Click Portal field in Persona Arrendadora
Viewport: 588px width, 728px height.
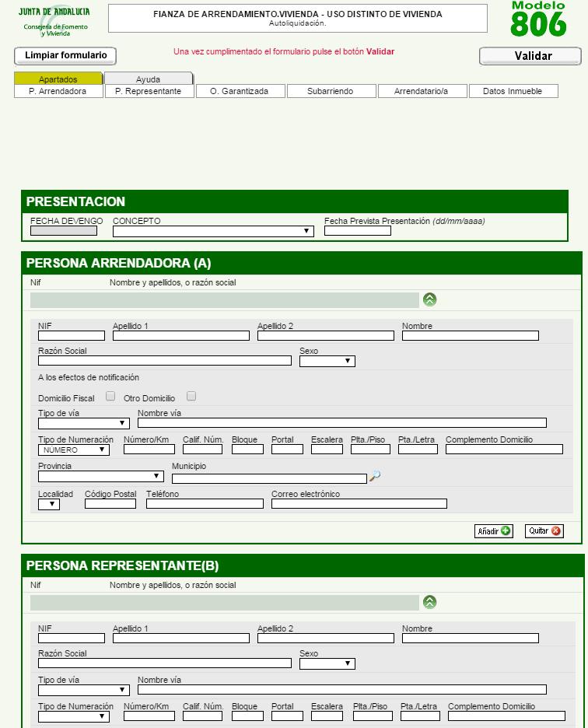[287, 450]
